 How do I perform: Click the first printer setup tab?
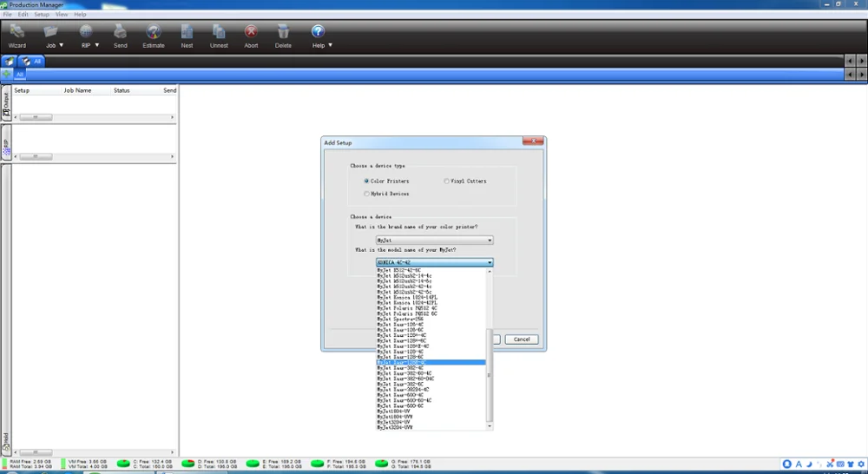[10, 62]
